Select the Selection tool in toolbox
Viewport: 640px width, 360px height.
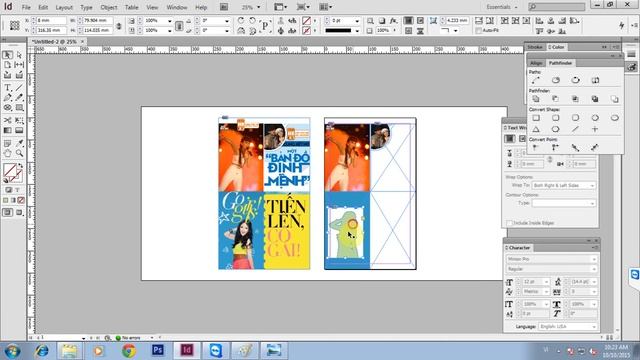(7, 55)
